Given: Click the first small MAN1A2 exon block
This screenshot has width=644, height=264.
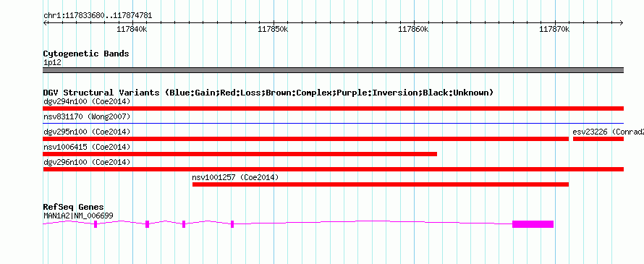Looking at the screenshot, I should tap(96, 224).
